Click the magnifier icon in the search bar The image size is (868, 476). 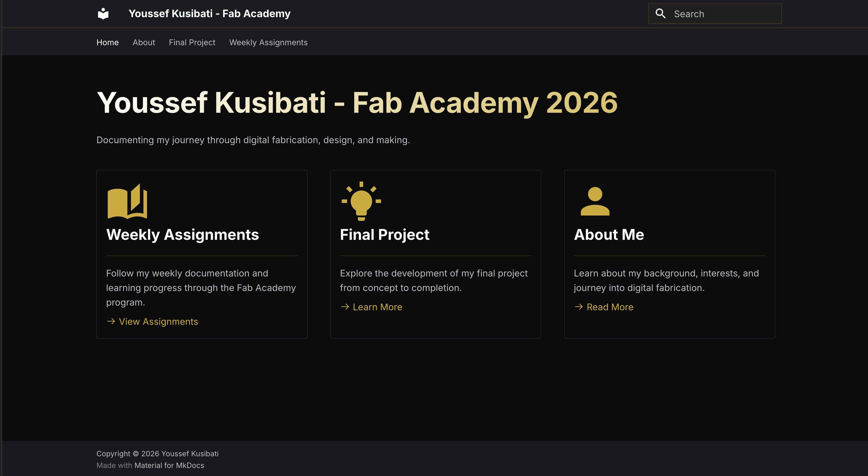click(x=661, y=14)
